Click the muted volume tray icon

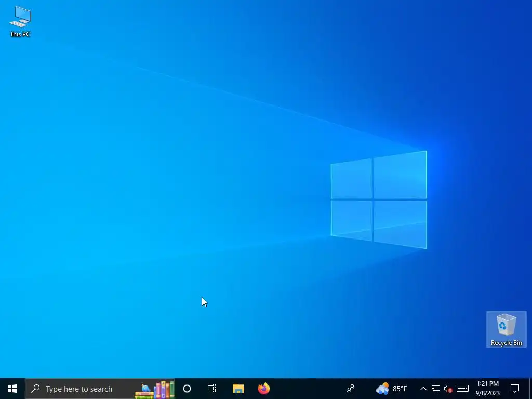[x=448, y=389]
